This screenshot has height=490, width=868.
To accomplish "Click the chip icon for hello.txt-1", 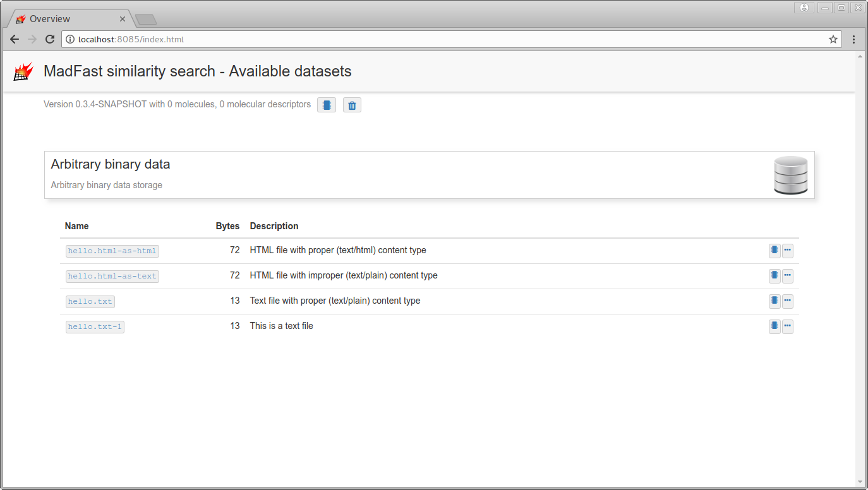I will click(774, 326).
